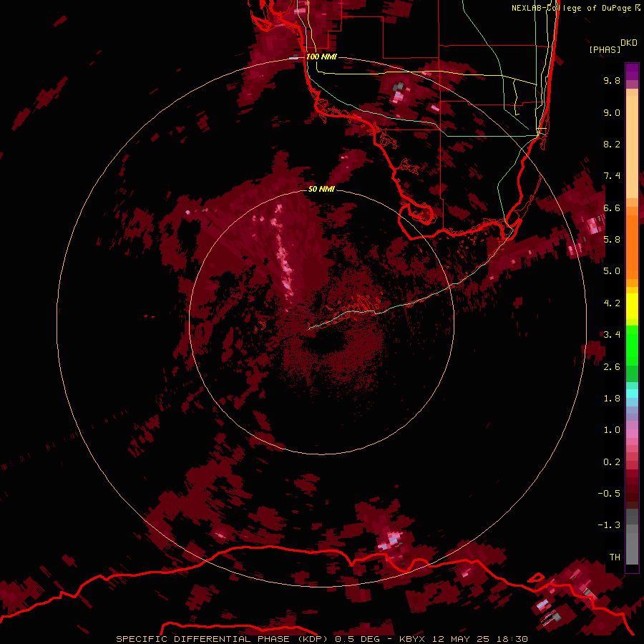Image resolution: width=644 pixels, height=644 pixels.
Task: Click the 9.8 color scale value
Action: click(612, 80)
